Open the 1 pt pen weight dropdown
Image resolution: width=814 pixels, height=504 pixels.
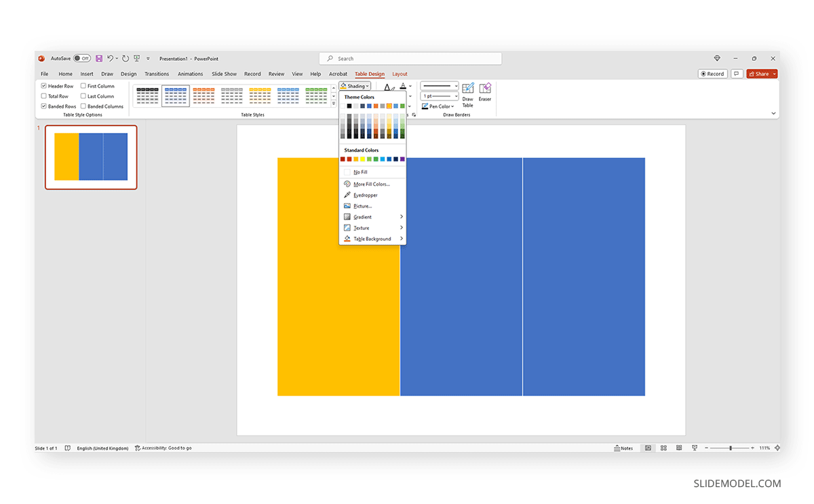pos(440,96)
